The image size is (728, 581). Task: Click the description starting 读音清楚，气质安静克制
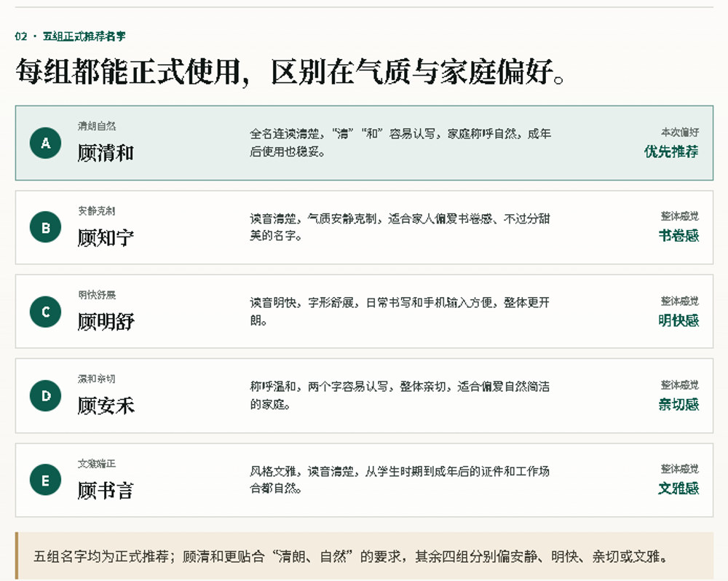pyautogui.click(x=400, y=226)
